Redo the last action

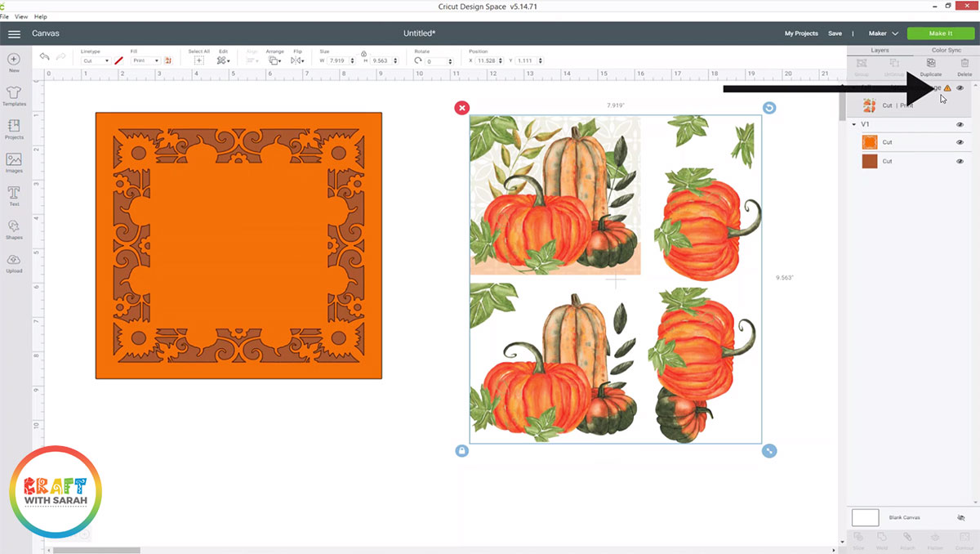[x=61, y=56]
